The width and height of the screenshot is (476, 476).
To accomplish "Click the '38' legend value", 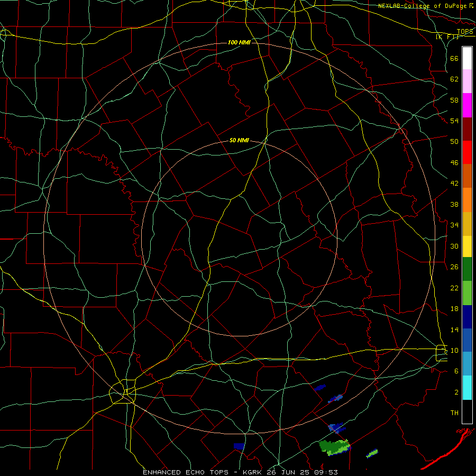I will tap(454, 204).
